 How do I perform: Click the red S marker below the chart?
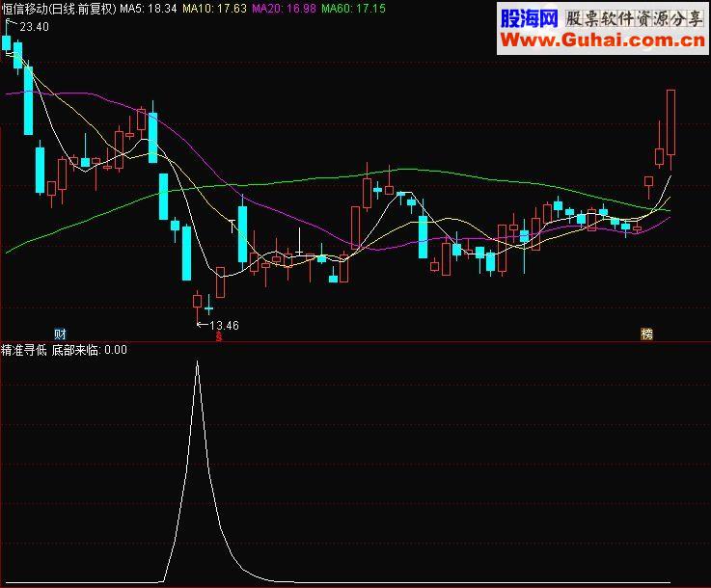(219, 336)
